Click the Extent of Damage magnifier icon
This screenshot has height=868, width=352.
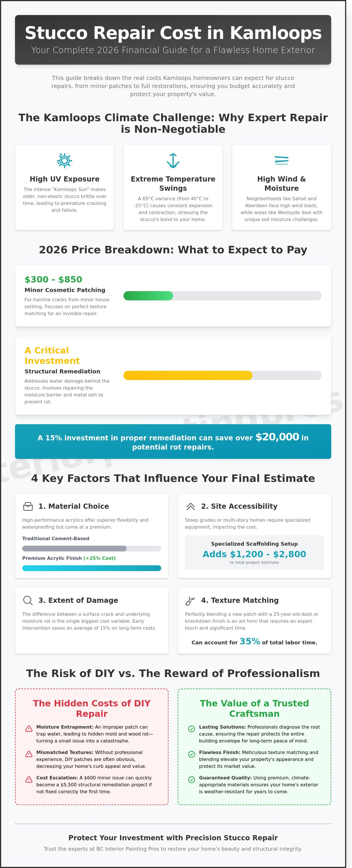28,600
